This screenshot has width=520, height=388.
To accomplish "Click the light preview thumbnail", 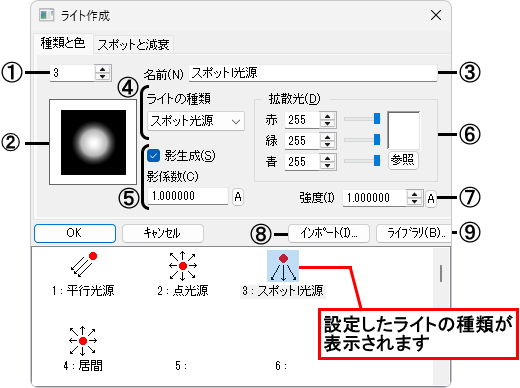I will (93, 142).
